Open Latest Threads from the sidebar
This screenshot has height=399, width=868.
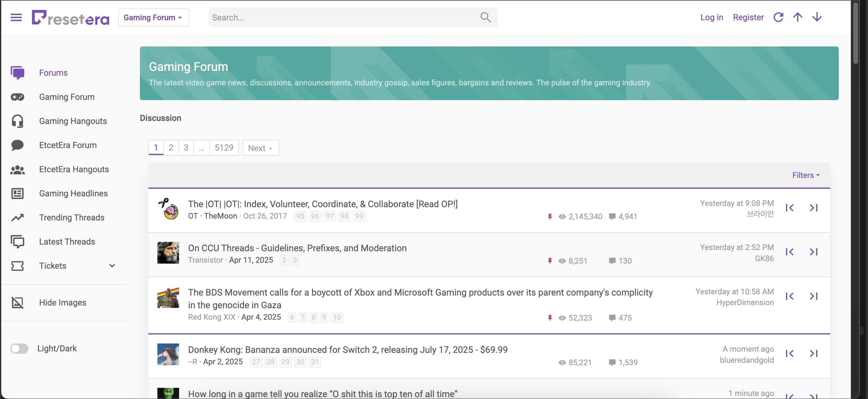pos(67,242)
